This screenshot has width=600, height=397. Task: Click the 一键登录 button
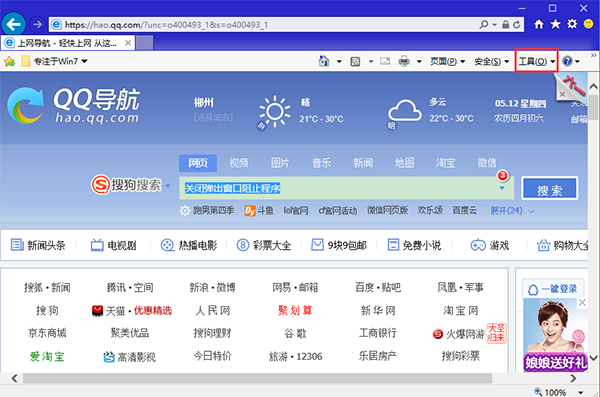pyautogui.click(x=554, y=289)
